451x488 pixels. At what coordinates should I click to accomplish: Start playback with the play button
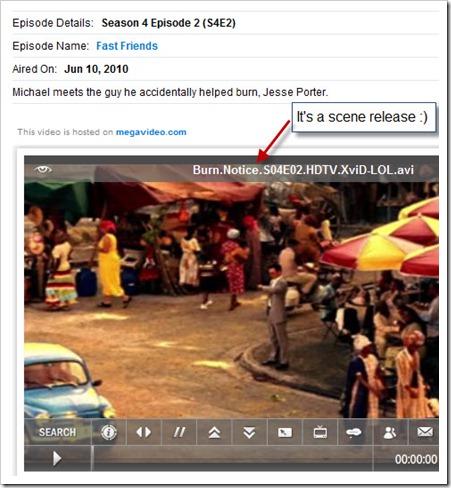point(57,458)
